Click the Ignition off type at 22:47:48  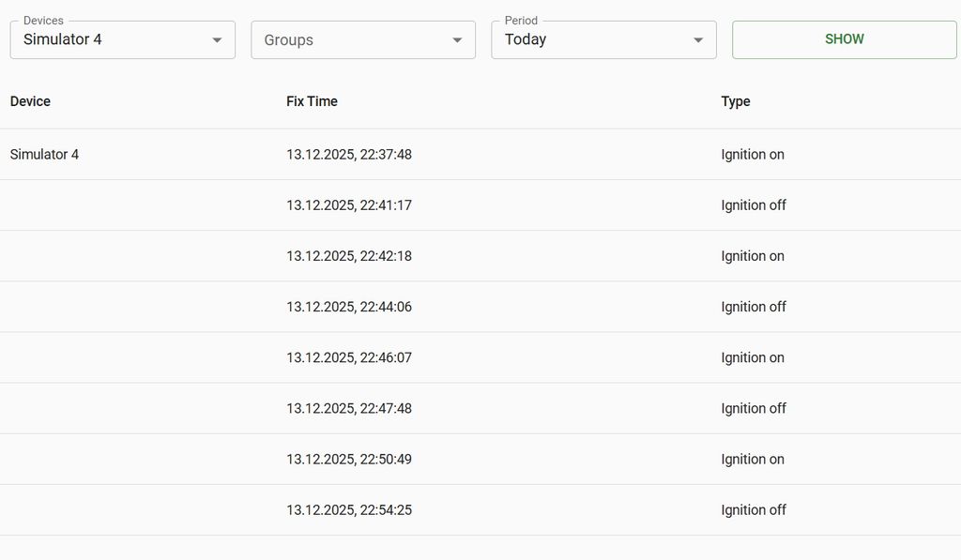tap(754, 408)
